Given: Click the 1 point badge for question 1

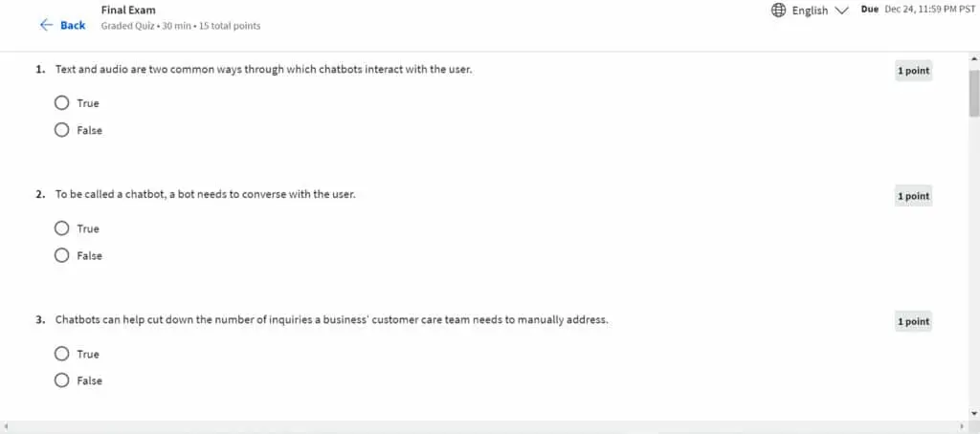Looking at the screenshot, I should (x=913, y=71).
